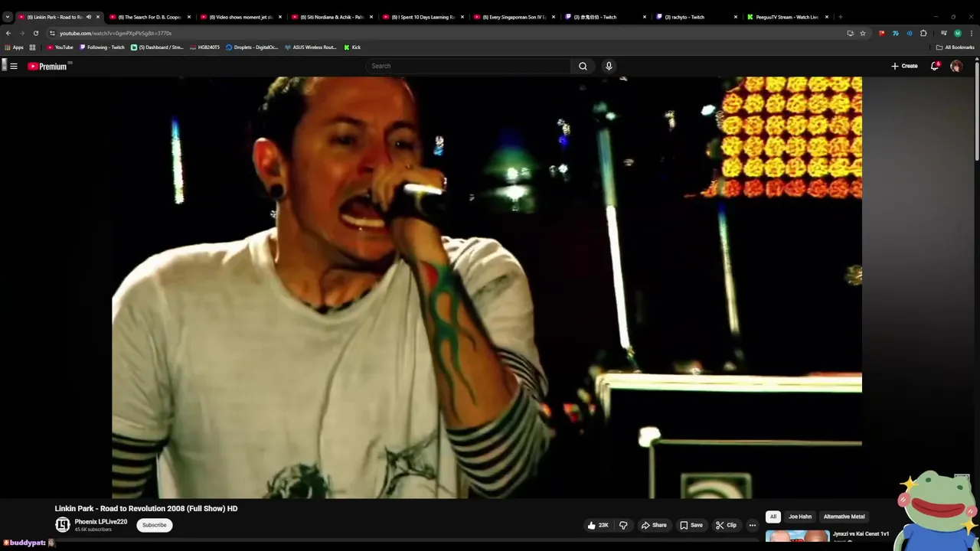Viewport: 980px width, 551px height.
Task: Open the Kick bookmark
Action: 352,47
